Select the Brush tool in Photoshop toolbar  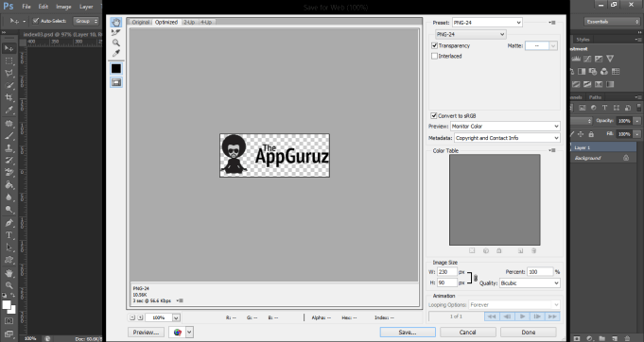pos(9,136)
